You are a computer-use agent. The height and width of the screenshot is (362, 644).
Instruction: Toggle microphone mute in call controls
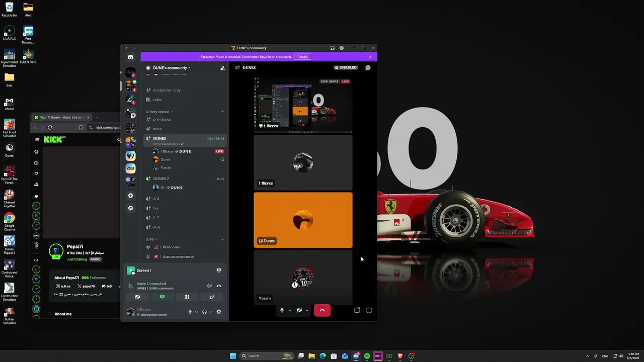282,310
